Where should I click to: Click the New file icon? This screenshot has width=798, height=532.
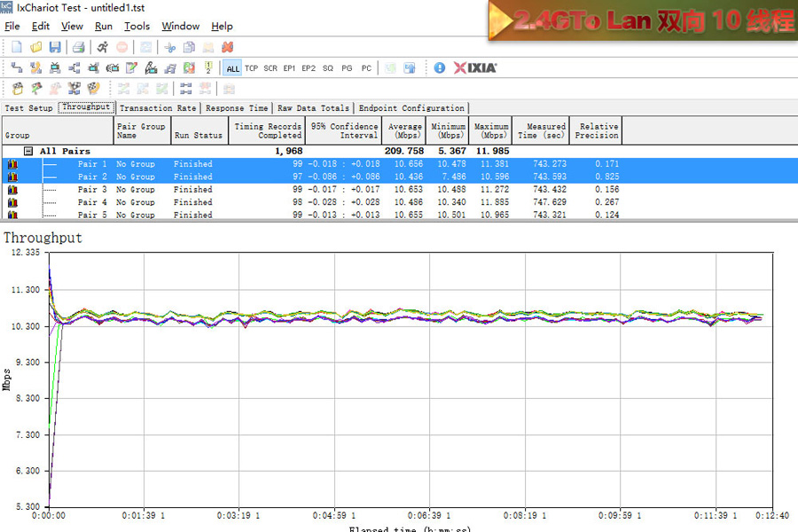(x=17, y=47)
